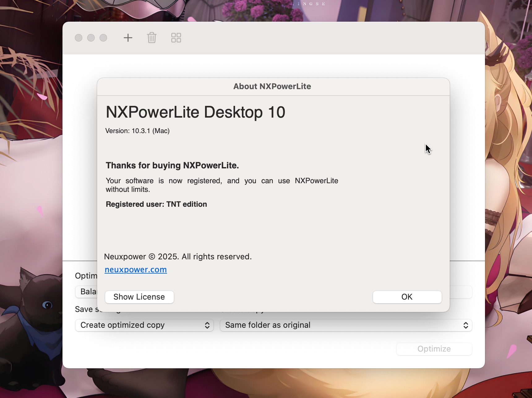Click the red close window button

click(79, 38)
